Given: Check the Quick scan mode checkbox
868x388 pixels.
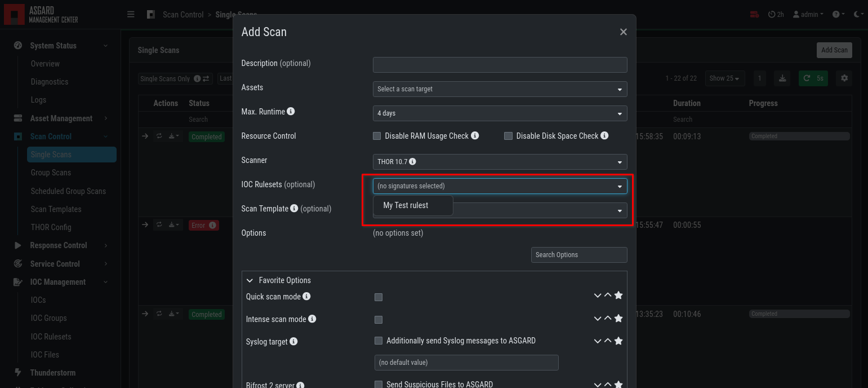Looking at the screenshot, I should point(379,297).
